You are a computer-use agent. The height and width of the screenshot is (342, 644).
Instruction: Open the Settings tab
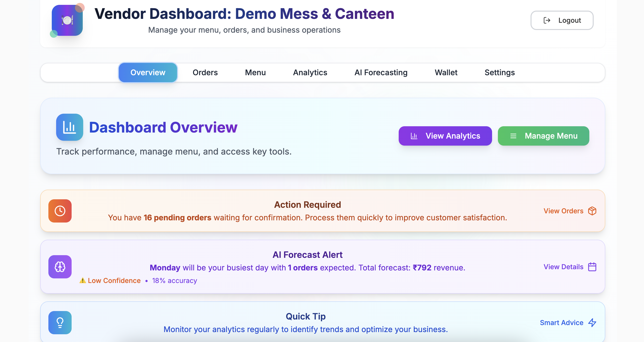coord(500,73)
